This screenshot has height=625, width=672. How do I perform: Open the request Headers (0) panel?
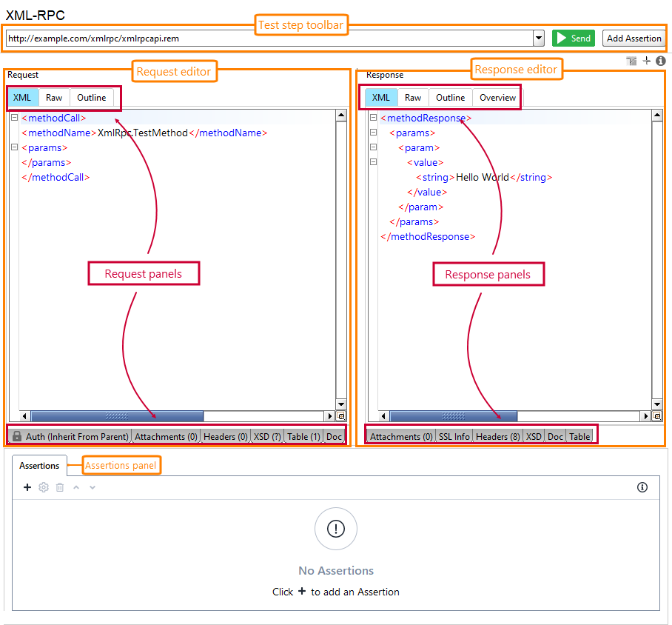(226, 436)
